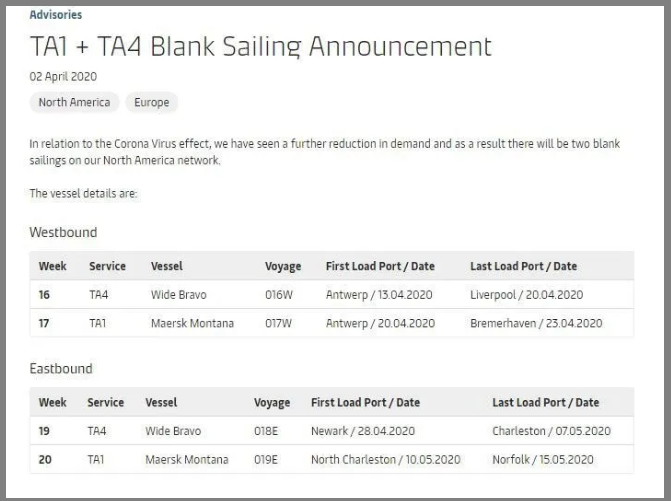This screenshot has height=501, width=672.
Task: Click Bremerhaven / 23.04.2020 cell
Action: 536,323
